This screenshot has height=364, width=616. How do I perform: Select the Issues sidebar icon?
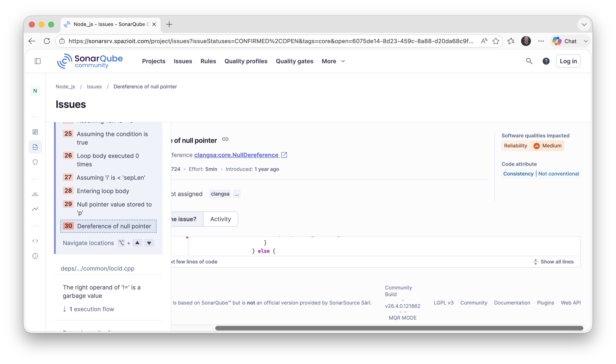35,147
